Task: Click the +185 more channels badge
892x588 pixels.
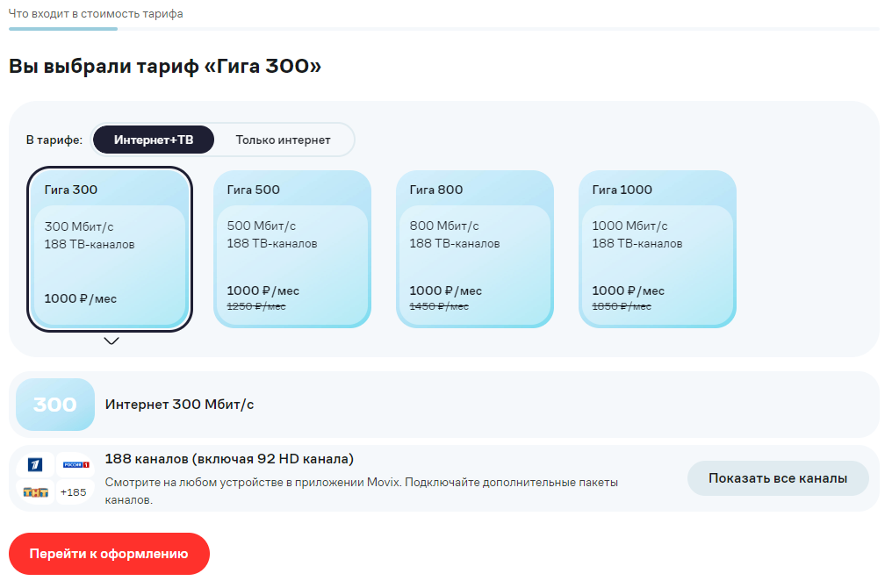Action: click(x=74, y=491)
